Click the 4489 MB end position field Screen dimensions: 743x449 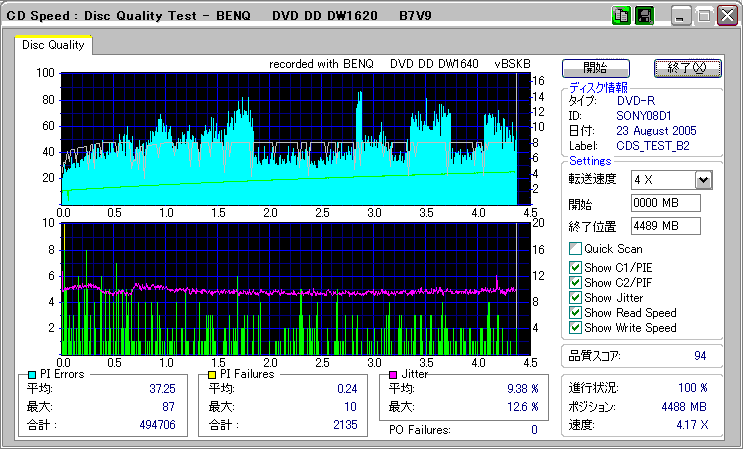666,225
